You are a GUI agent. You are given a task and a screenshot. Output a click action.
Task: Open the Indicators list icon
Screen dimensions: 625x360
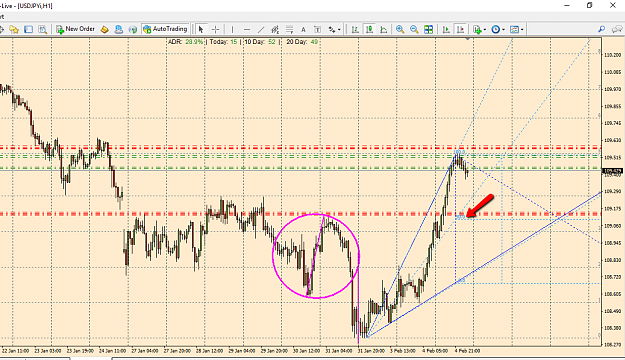477,30
